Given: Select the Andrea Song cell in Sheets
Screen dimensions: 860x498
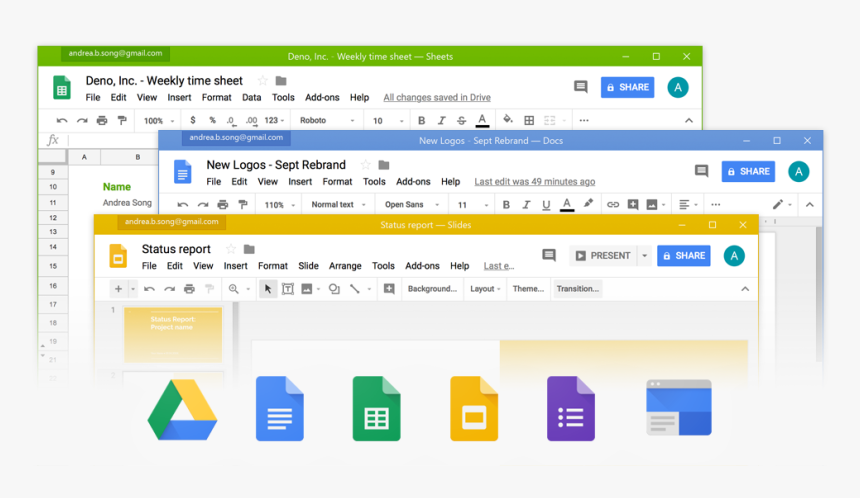Looking at the screenshot, I should click(x=127, y=203).
